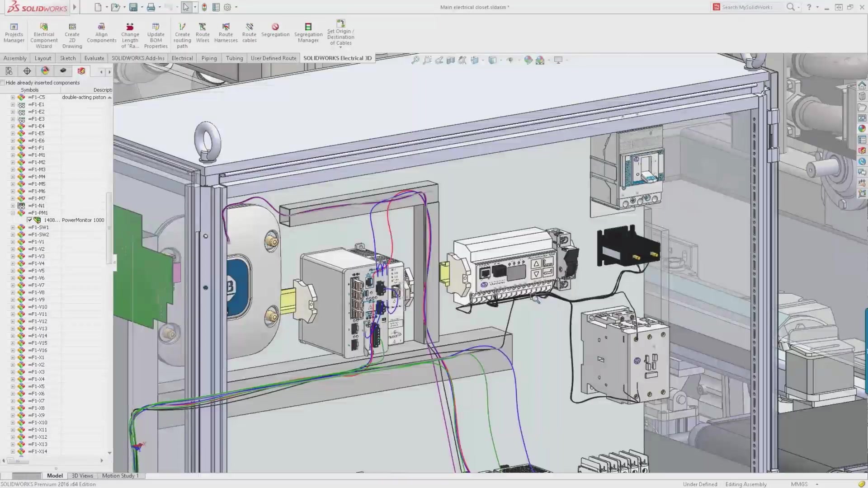Select the Electrical ribbon tab
Viewport: 868px width, 488px height.
[x=182, y=58]
